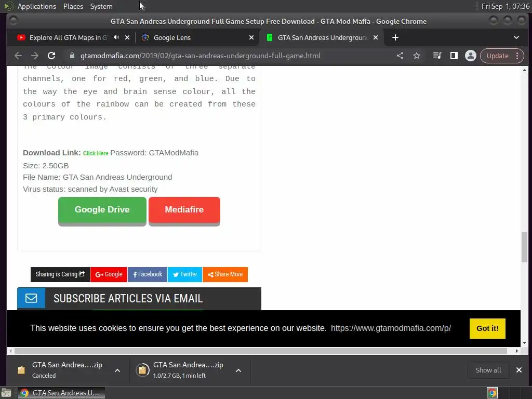Click the Size: 2.50GB text
This screenshot has width=532, height=399.
click(46, 166)
